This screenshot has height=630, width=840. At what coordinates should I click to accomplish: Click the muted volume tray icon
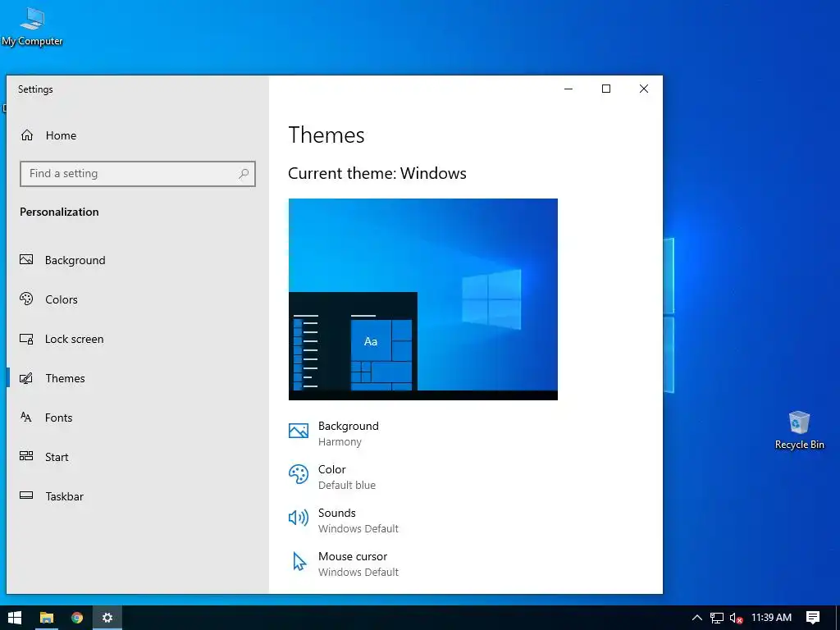[x=736, y=619]
